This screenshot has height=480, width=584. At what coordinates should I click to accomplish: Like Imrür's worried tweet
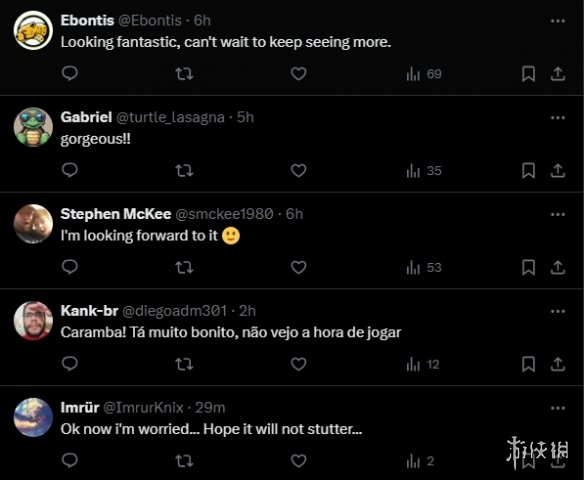coord(298,461)
